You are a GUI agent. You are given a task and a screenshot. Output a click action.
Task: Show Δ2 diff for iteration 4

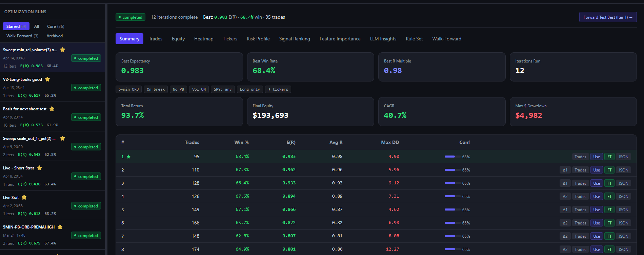tap(565, 196)
